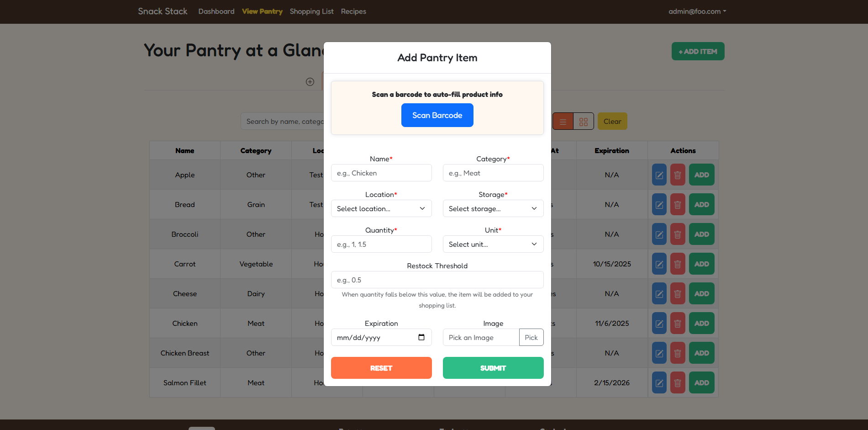Open the Select unit dropdown

[x=493, y=244]
